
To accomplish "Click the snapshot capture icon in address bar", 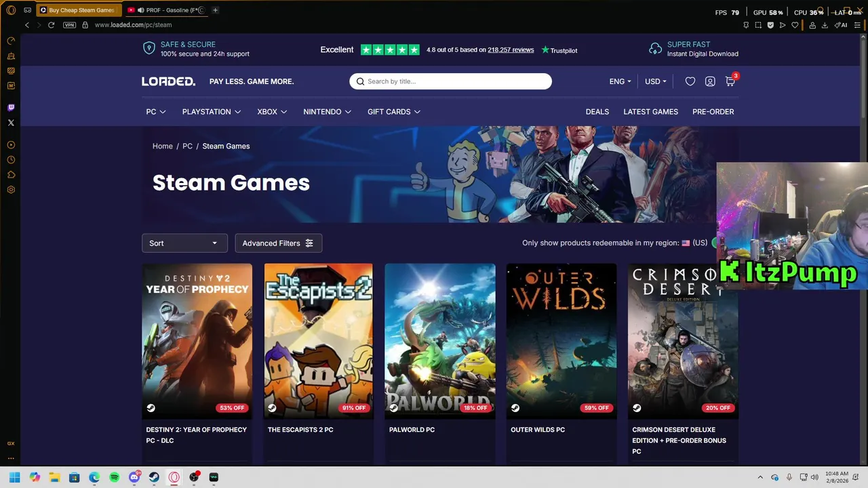I will click(x=758, y=25).
